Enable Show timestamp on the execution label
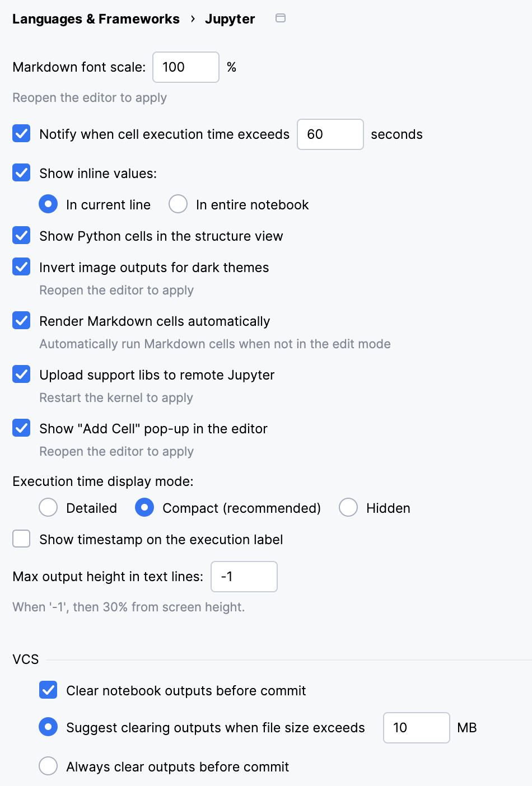 [x=21, y=539]
